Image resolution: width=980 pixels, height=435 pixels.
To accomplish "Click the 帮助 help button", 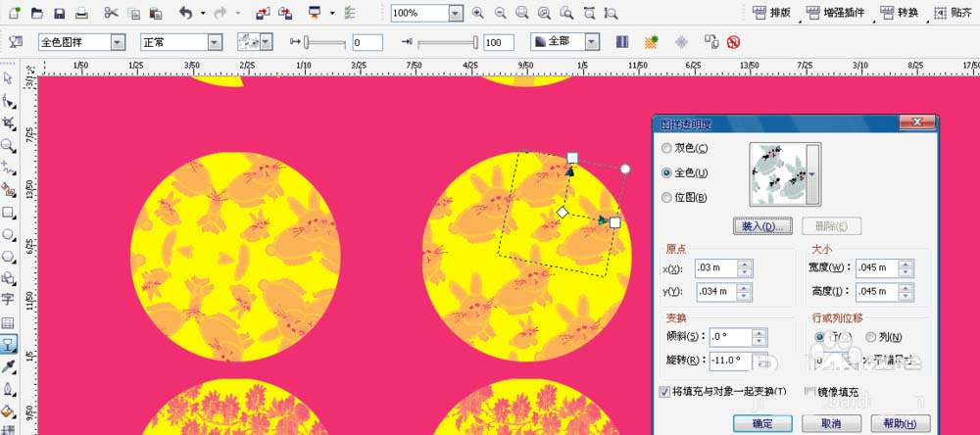I will (x=901, y=423).
